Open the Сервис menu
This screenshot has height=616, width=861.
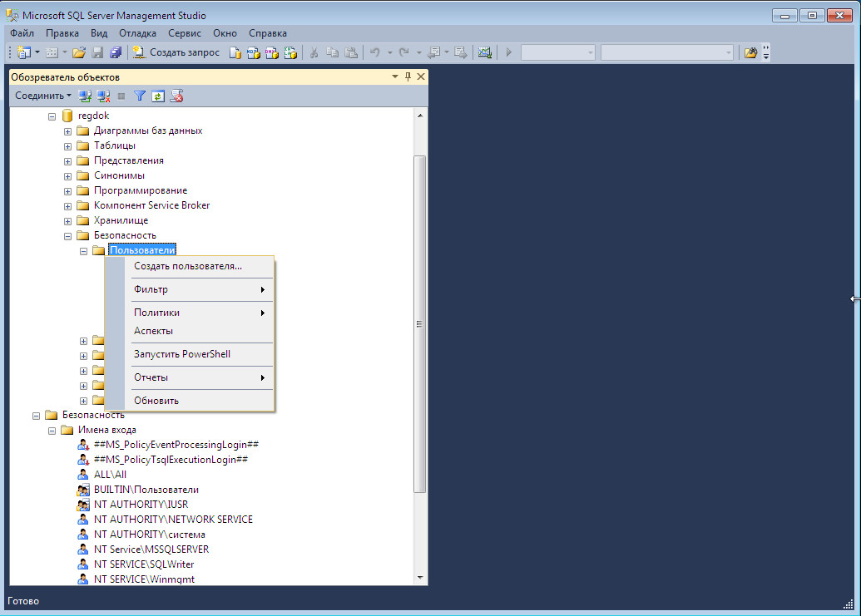(x=185, y=33)
